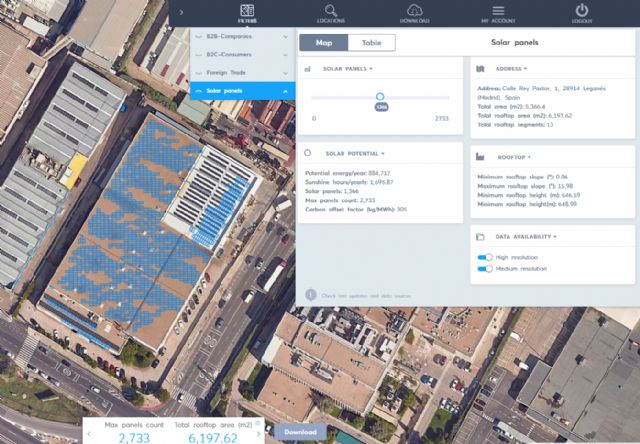Image resolution: width=640 pixels, height=444 pixels.
Task: Open the SOLAR PANELS section dropdown
Action: 348,69
